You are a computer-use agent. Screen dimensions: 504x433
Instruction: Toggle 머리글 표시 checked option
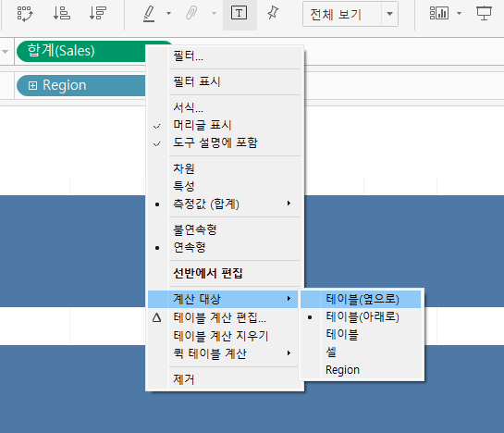(225, 125)
